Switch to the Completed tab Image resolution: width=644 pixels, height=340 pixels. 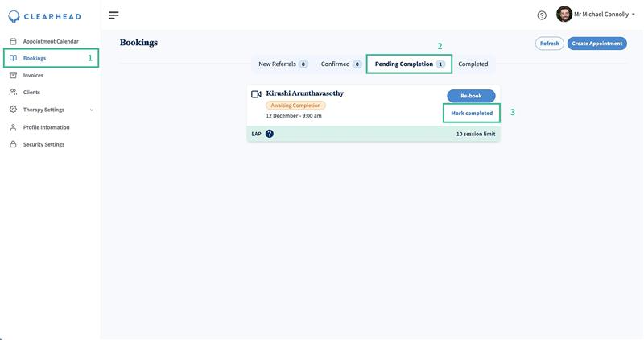tap(473, 64)
